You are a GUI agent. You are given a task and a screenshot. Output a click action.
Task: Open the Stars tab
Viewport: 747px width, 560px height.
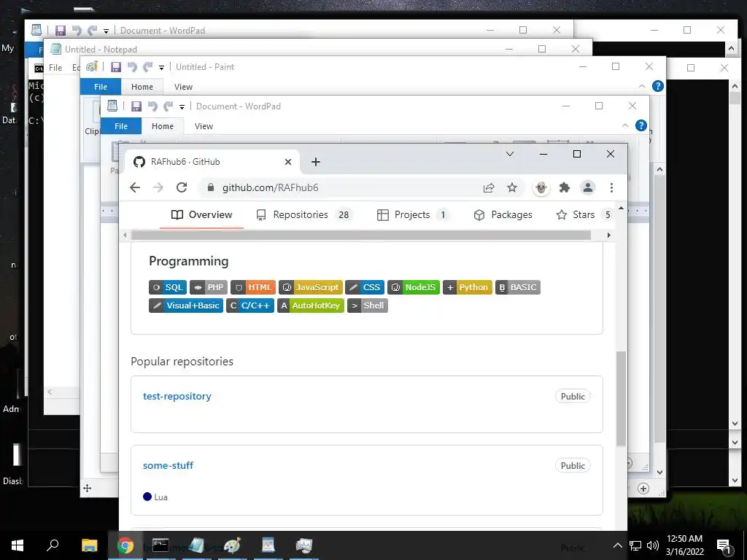[x=584, y=215]
